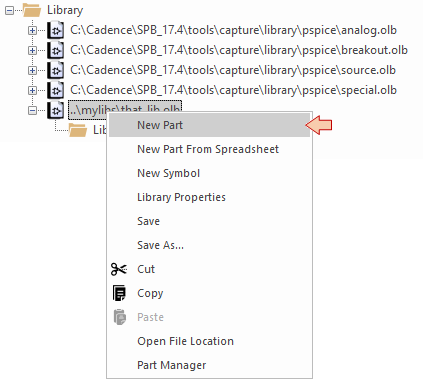Collapse the mylibs library node

pos(32,110)
